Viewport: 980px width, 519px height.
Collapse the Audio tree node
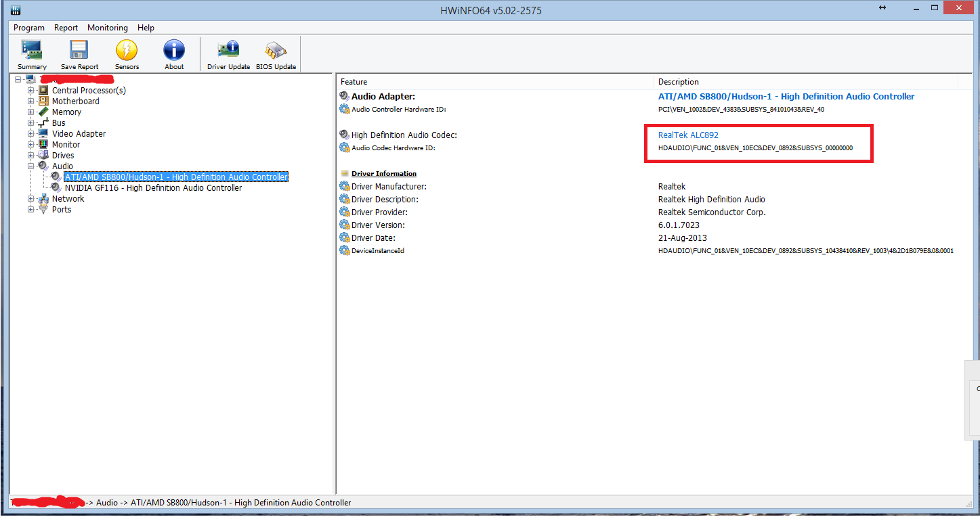click(30, 166)
